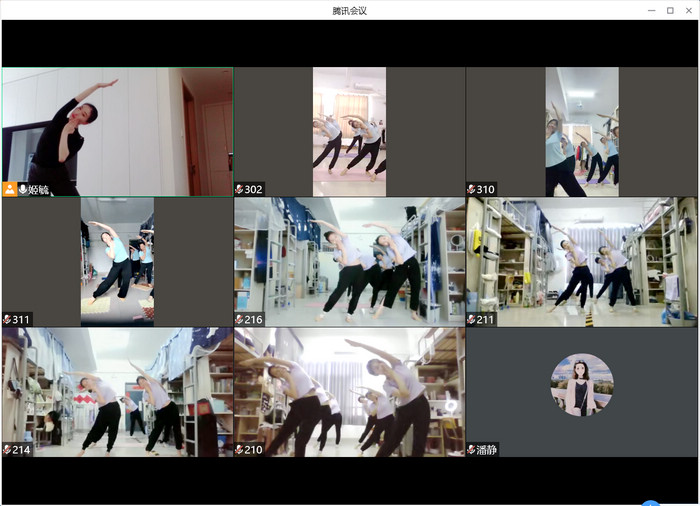Viewport: 700px width, 506px height.
Task: Select the 211 dormitory video feed
Action: click(x=581, y=260)
